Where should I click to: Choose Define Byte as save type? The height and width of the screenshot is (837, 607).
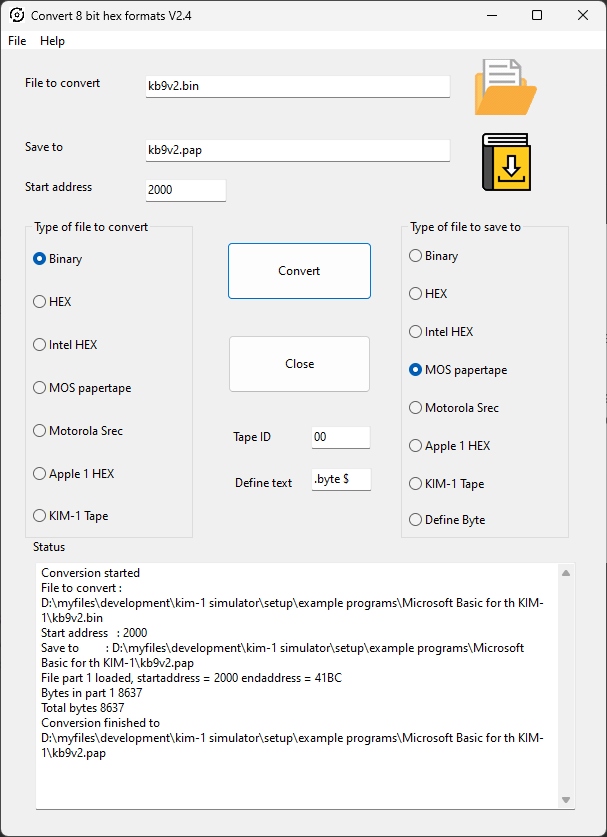pos(447,519)
